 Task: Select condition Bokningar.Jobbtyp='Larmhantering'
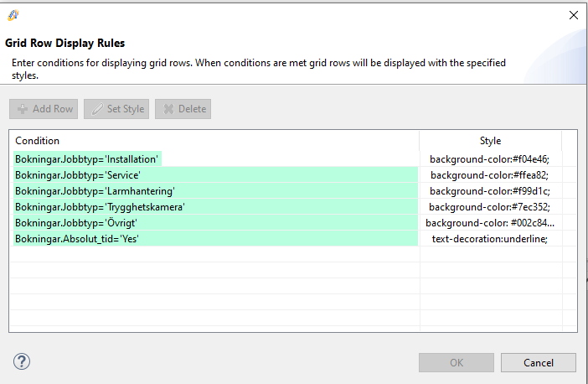pyautogui.click(x=215, y=191)
